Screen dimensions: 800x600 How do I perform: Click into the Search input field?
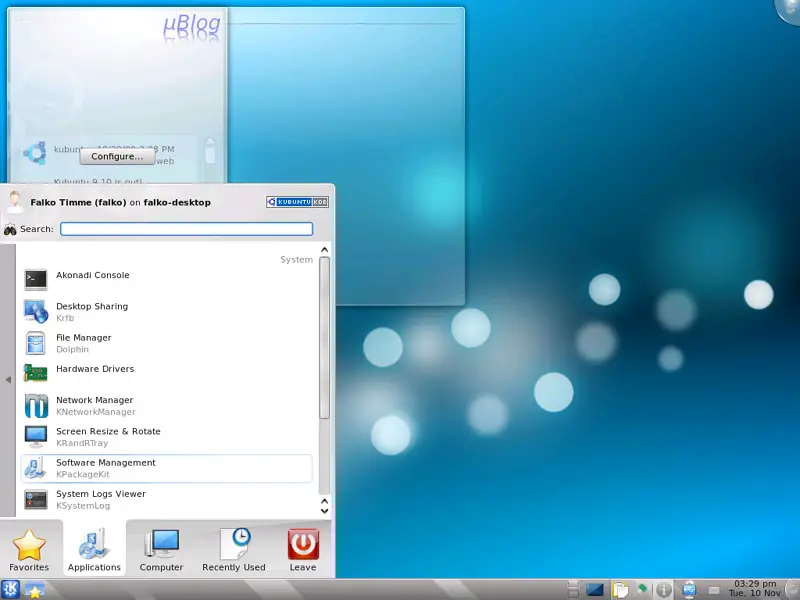click(x=186, y=229)
